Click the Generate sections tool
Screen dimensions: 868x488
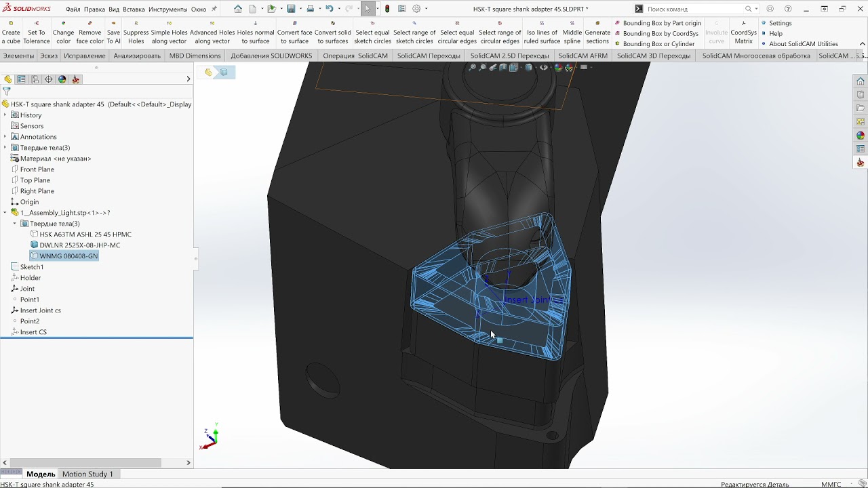[597, 32]
